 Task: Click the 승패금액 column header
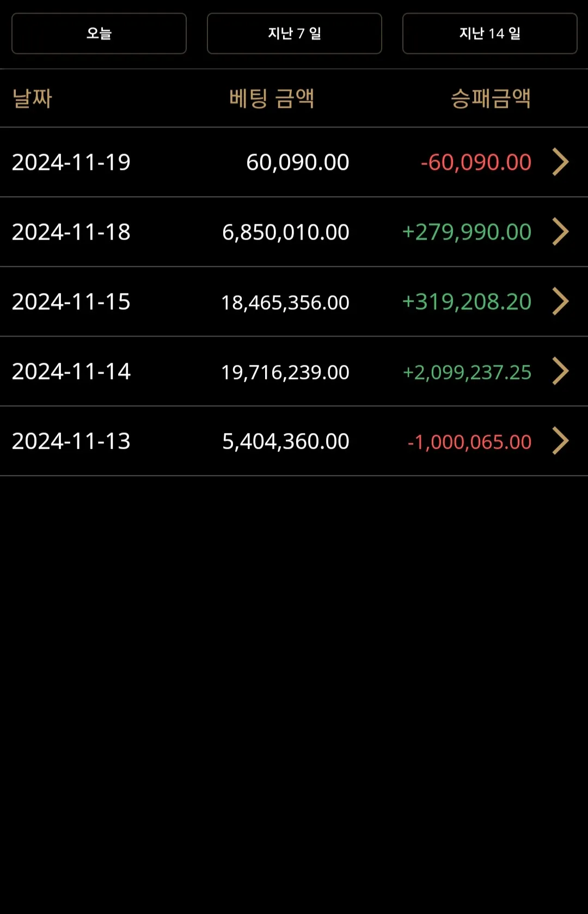click(491, 99)
